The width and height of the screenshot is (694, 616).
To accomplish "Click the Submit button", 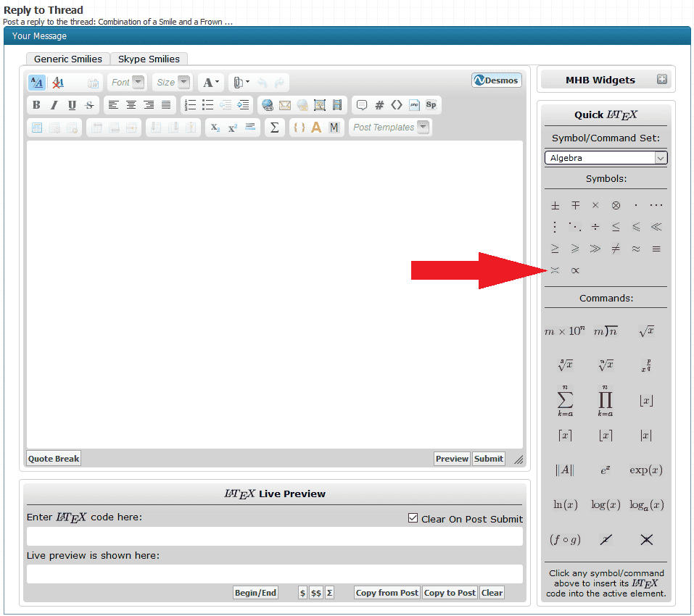I will (489, 459).
